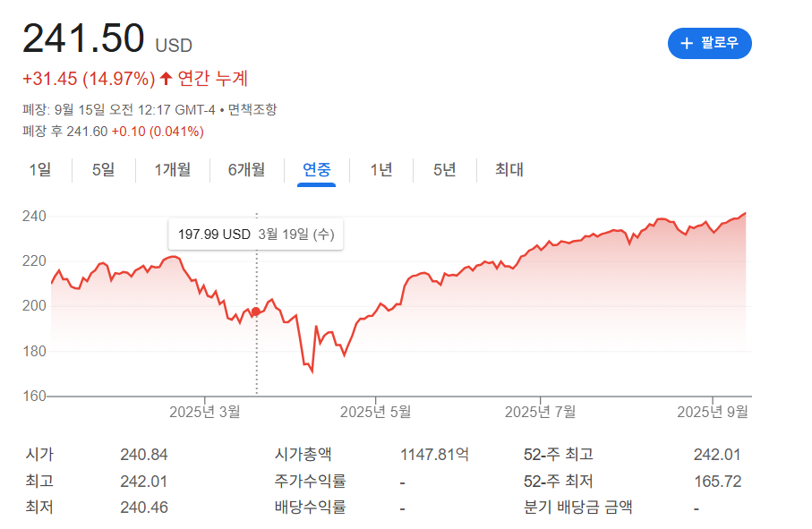Open the 최대 maximum range view

pos(509,169)
